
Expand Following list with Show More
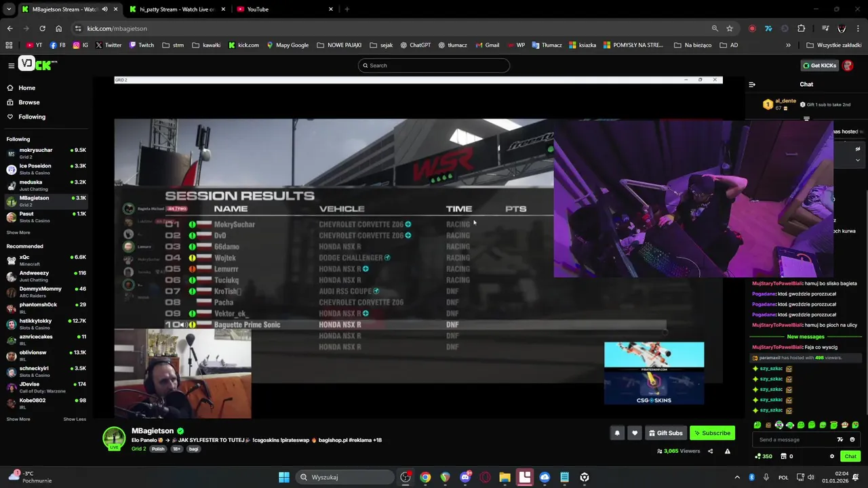(18, 232)
